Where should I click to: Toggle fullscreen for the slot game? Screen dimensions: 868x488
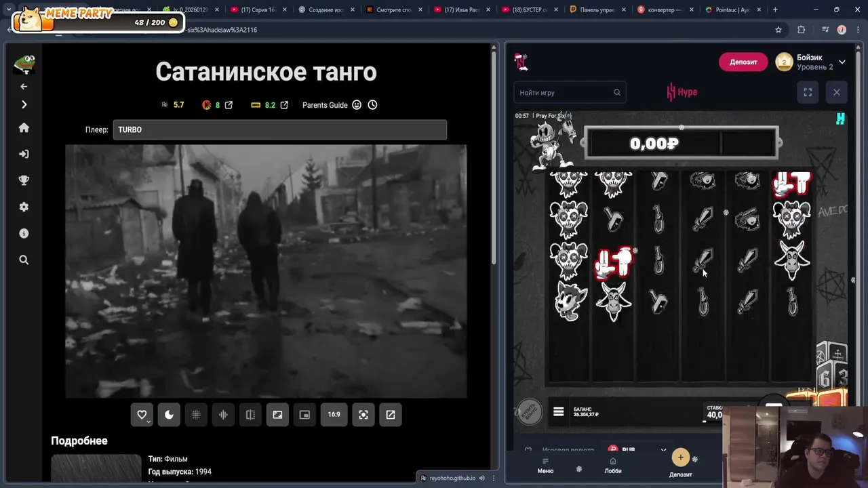point(808,92)
